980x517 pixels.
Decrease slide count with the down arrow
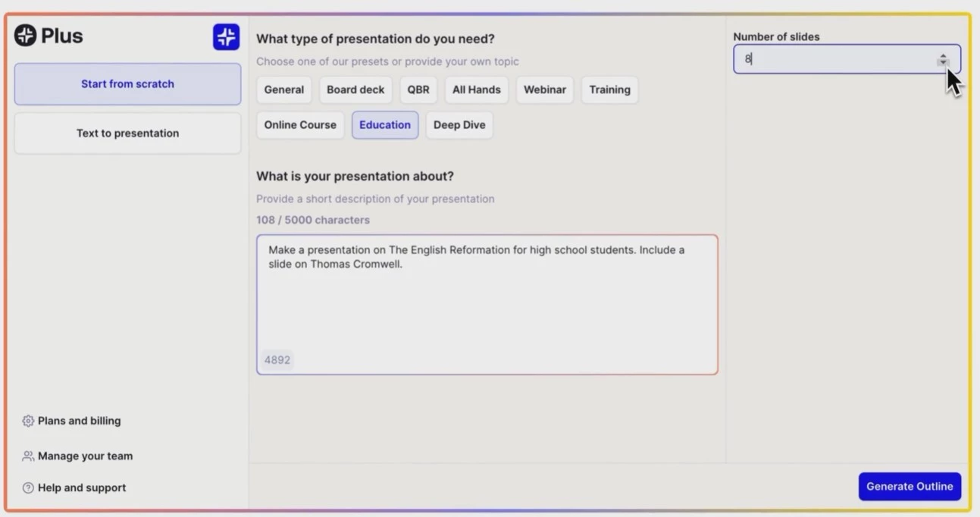coord(943,63)
